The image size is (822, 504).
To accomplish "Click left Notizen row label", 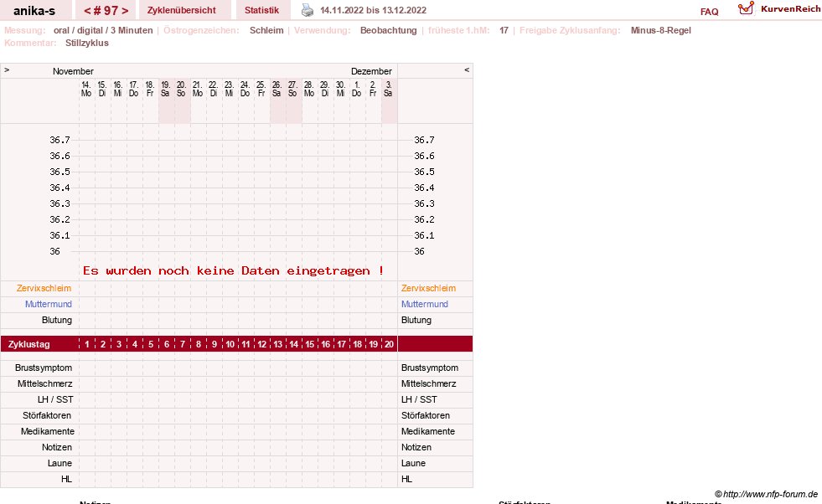I will [x=57, y=447].
